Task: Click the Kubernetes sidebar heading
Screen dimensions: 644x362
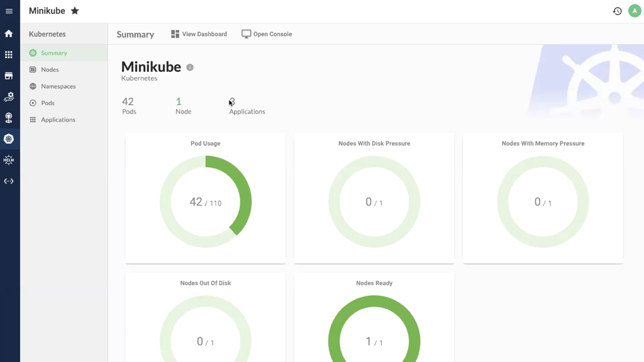Action: [x=47, y=34]
